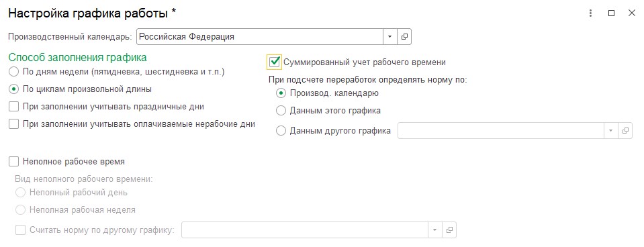The image size is (644, 247).
Task: Maximize the Настройка графика работы window
Action: pyautogui.click(x=611, y=13)
